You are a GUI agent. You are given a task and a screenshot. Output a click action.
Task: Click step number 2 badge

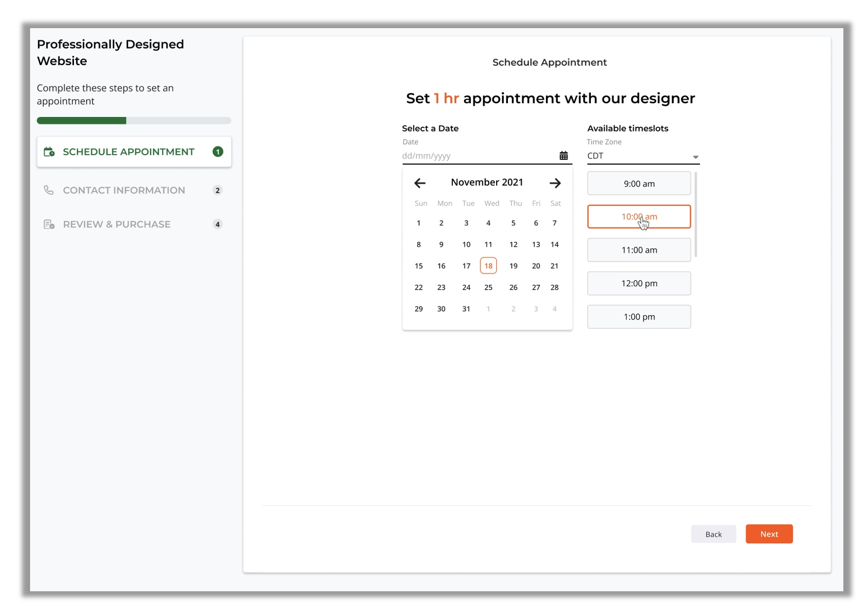click(x=217, y=190)
